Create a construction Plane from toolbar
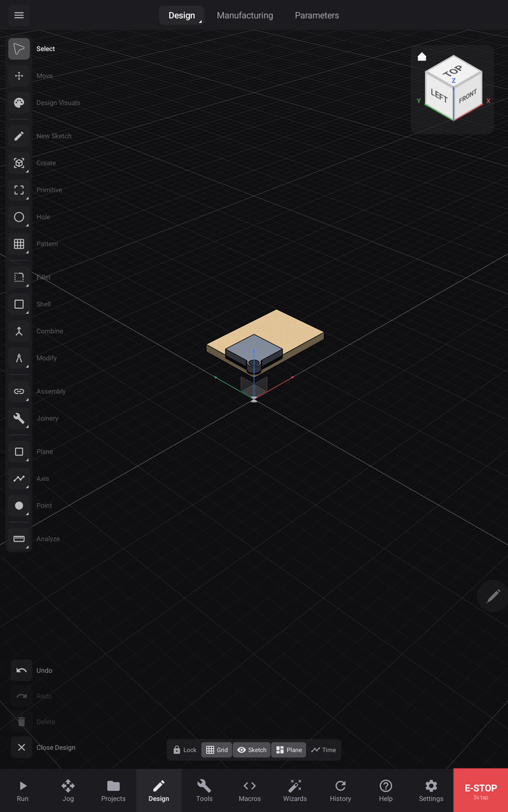 [19, 452]
